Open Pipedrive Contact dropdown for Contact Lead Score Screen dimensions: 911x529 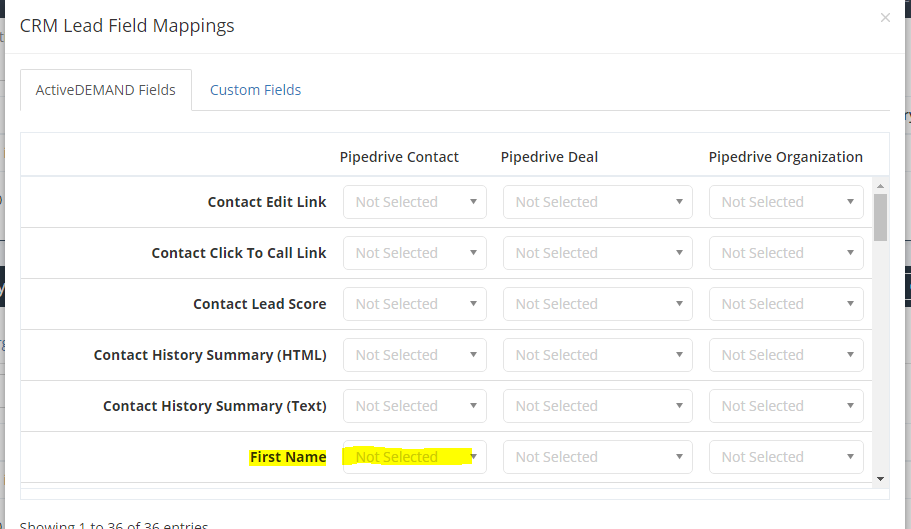tap(415, 304)
